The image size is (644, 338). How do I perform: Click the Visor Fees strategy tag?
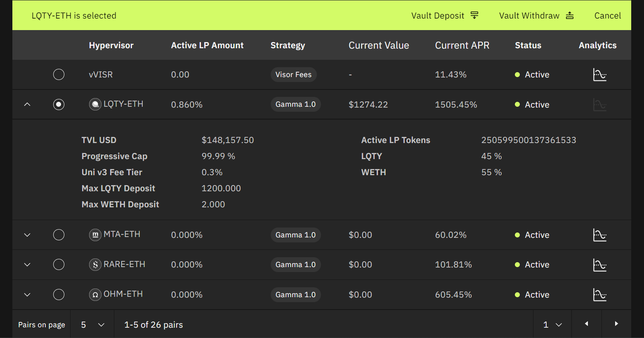tap(293, 75)
